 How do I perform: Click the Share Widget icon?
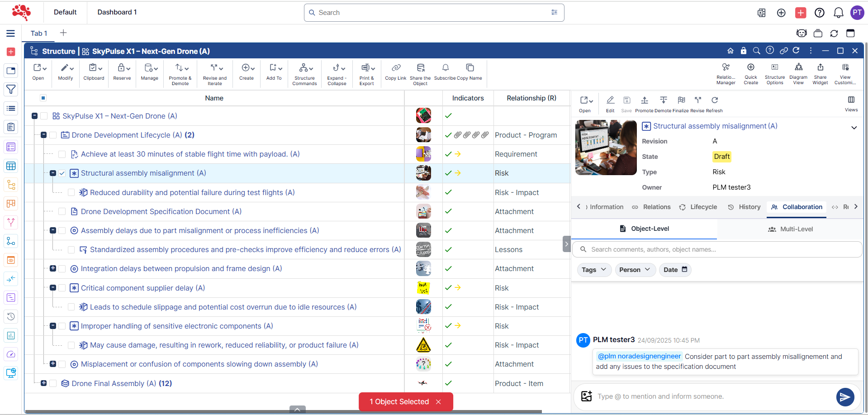820,72
